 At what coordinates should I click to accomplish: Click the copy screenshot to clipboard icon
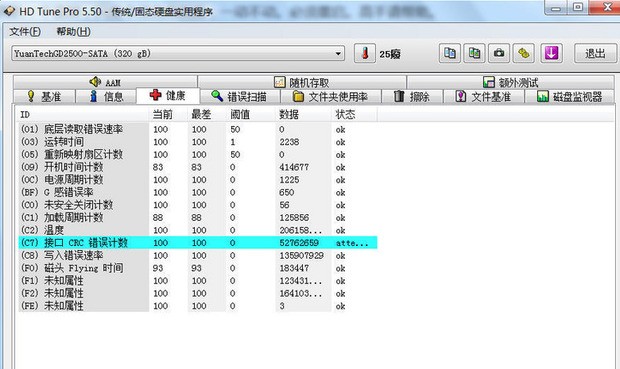(474, 53)
